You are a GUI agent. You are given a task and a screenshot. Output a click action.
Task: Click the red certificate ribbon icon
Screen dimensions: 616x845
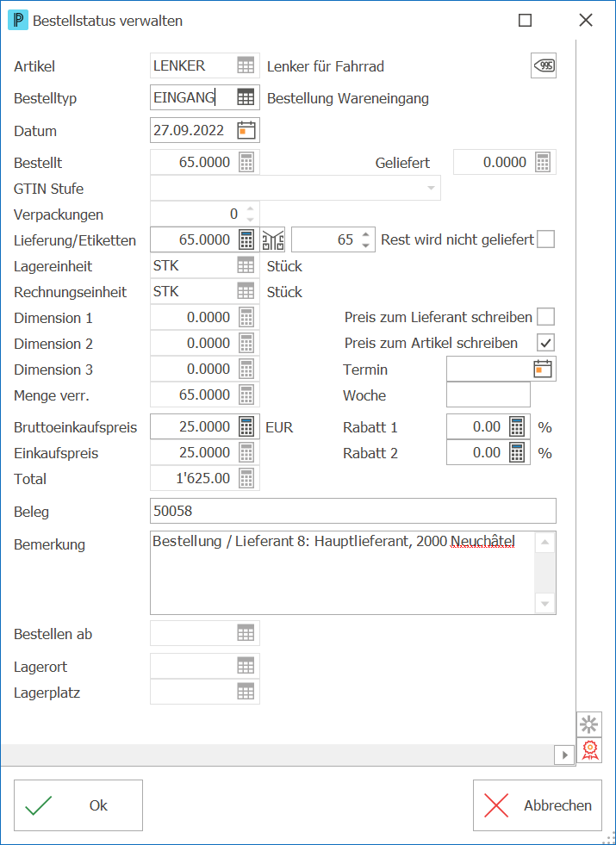[589, 750]
